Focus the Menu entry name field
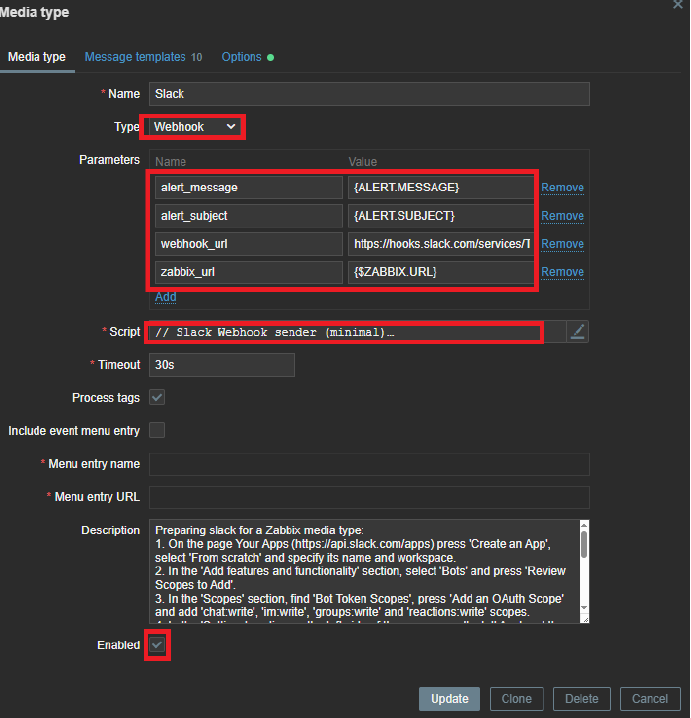This screenshot has width=691, height=718. 369,464
